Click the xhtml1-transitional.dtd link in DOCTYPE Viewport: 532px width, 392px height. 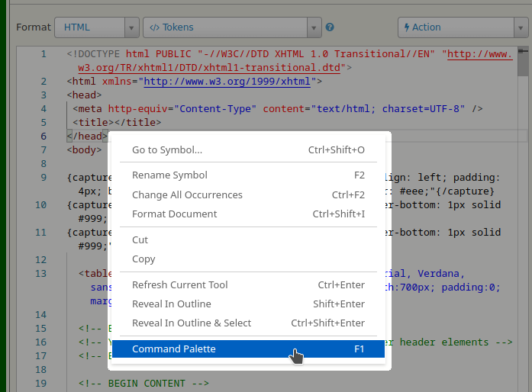[x=210, y=67]
